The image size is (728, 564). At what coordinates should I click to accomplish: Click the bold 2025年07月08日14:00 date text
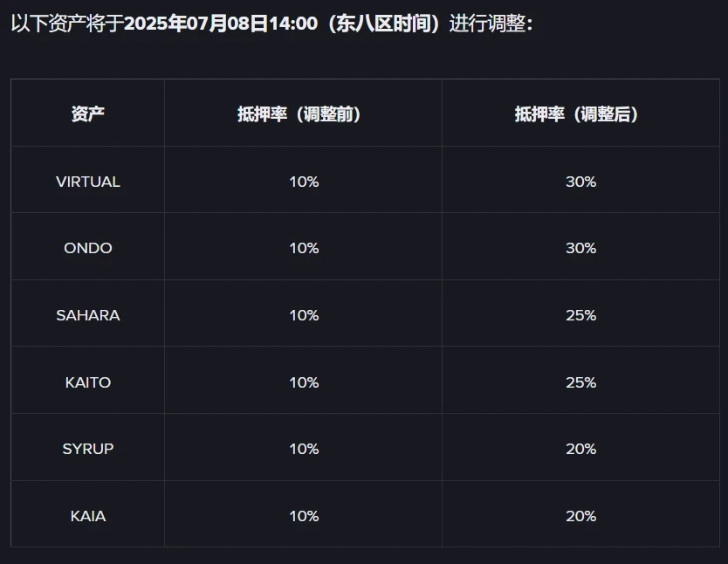coord(221,24)
